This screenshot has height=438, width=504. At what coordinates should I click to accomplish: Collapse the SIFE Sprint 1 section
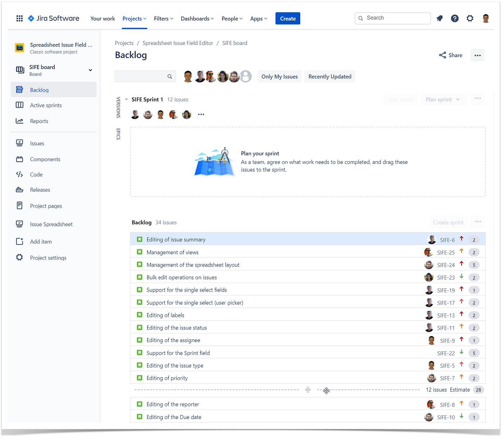[126, 99]
